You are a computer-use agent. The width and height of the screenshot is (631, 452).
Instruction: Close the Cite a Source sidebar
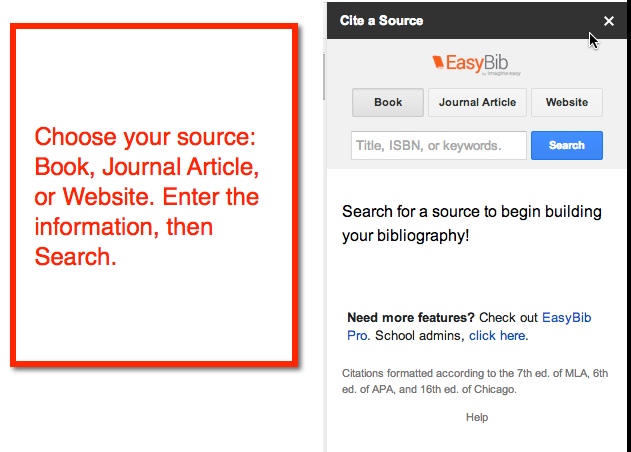pos(609,21)
